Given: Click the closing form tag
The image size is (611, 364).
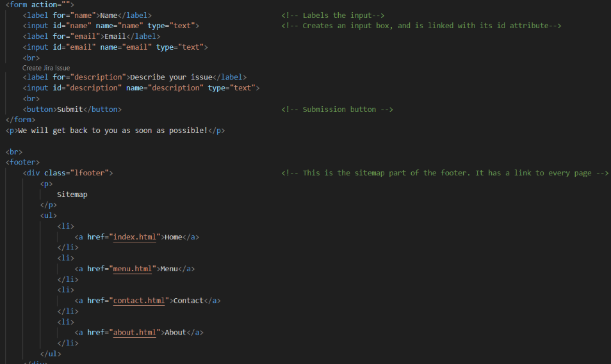Looking at the screenshot, I should coord(20,120).
